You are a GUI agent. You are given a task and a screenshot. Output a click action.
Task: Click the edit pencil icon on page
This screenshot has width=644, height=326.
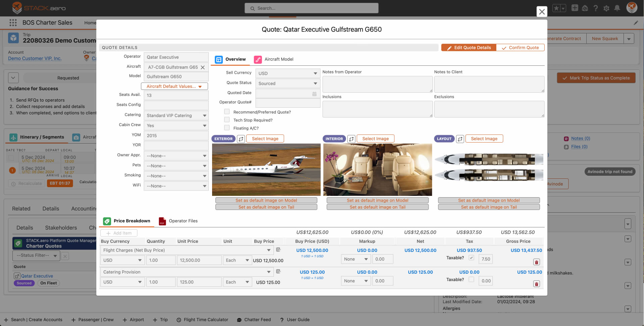[x=636, y=23]
